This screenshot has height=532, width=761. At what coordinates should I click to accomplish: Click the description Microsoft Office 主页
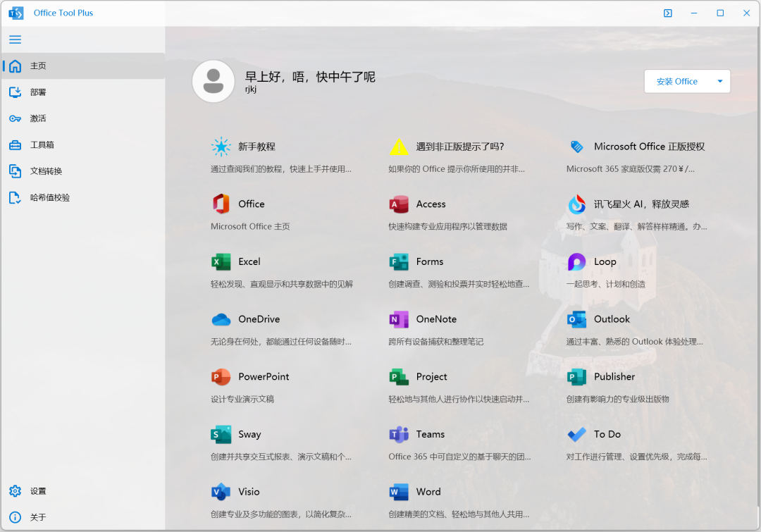[x=250, y=226]
